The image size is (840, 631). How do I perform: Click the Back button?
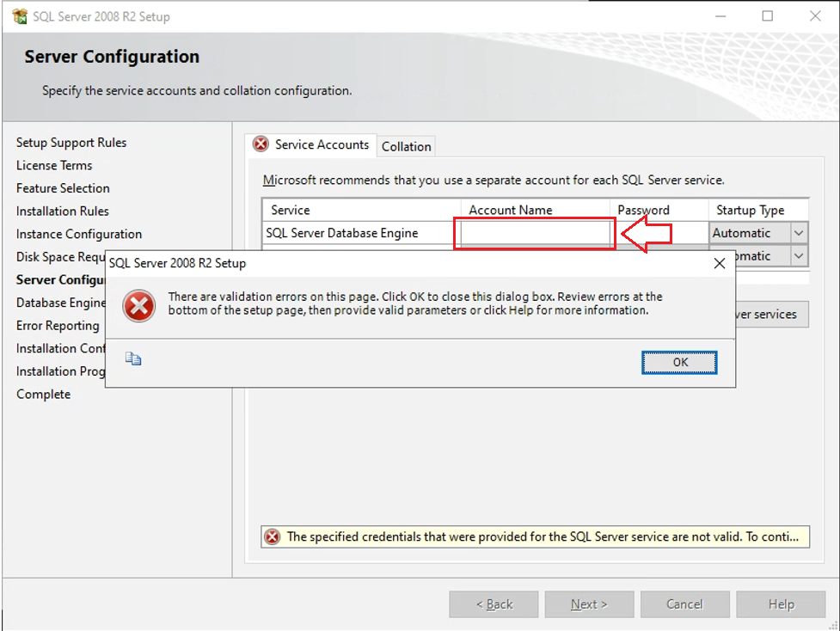tap(494, 604)
